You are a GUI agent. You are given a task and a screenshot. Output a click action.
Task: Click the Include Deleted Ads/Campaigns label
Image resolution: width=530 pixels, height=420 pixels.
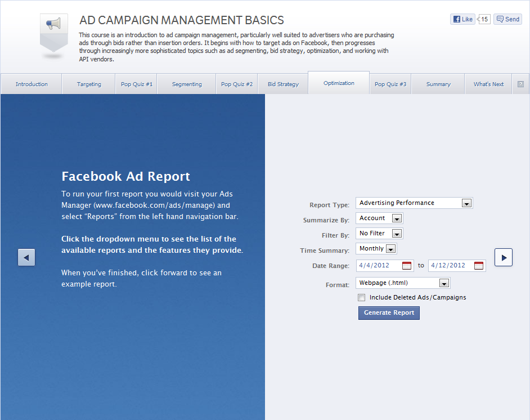coord(417,297)
